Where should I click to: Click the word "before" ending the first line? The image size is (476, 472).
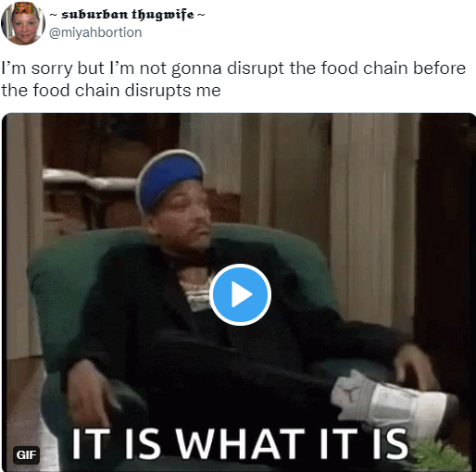[x=439, y=68]
